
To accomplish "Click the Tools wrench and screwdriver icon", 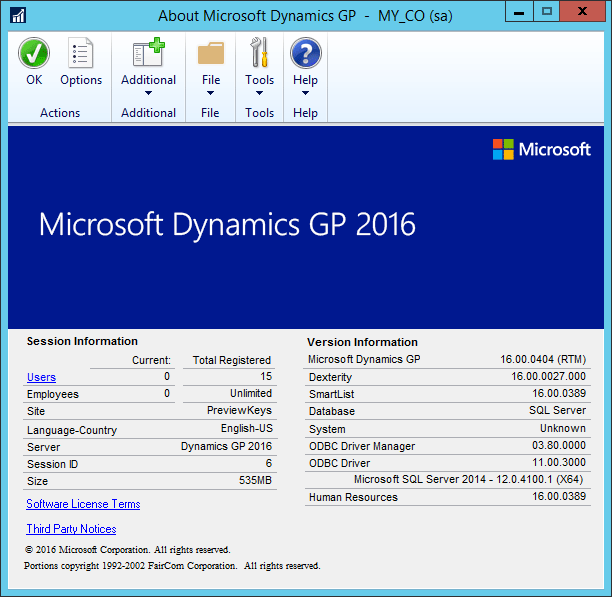I will point(259,52).
